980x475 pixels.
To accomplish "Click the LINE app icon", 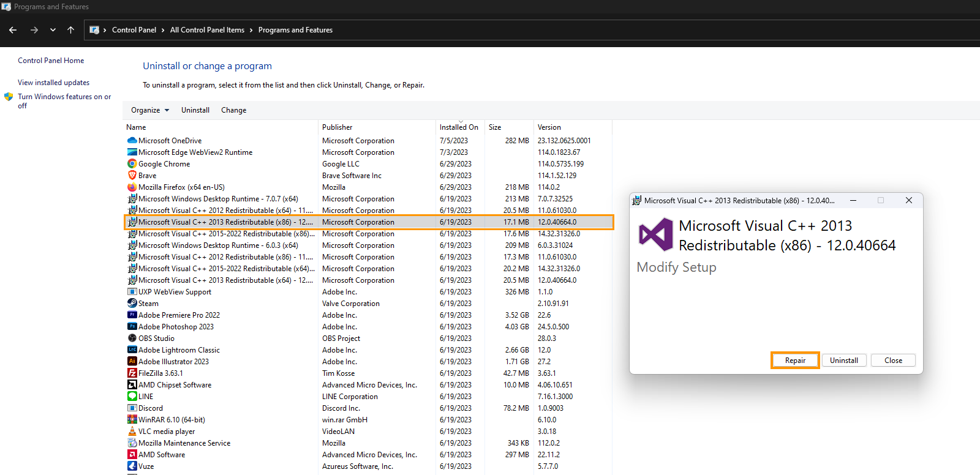I will coord(132,396).
